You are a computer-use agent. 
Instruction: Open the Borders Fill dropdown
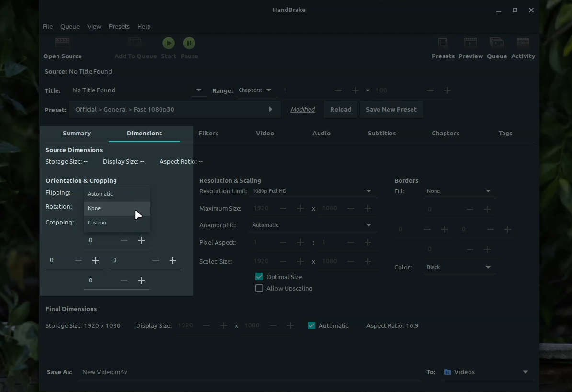pos(458,191)
